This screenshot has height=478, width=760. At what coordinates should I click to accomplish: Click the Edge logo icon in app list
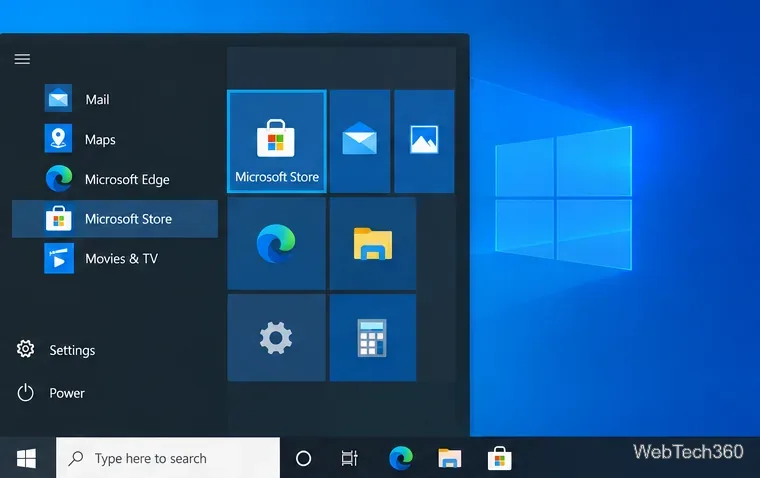(x=59, y=178)
